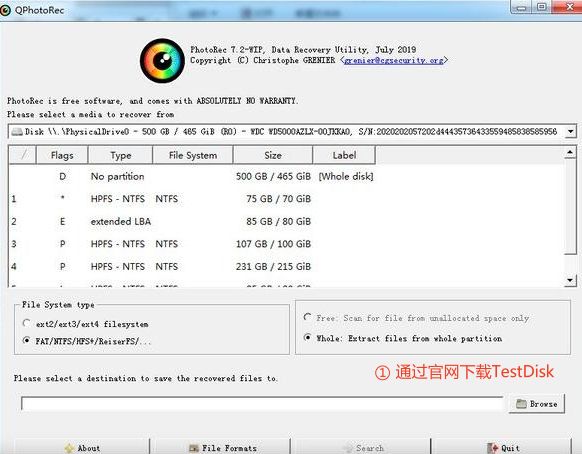Click the 85 GB / 80 GiB size cell
The image size is (582, 454).
tap(279, 222)
